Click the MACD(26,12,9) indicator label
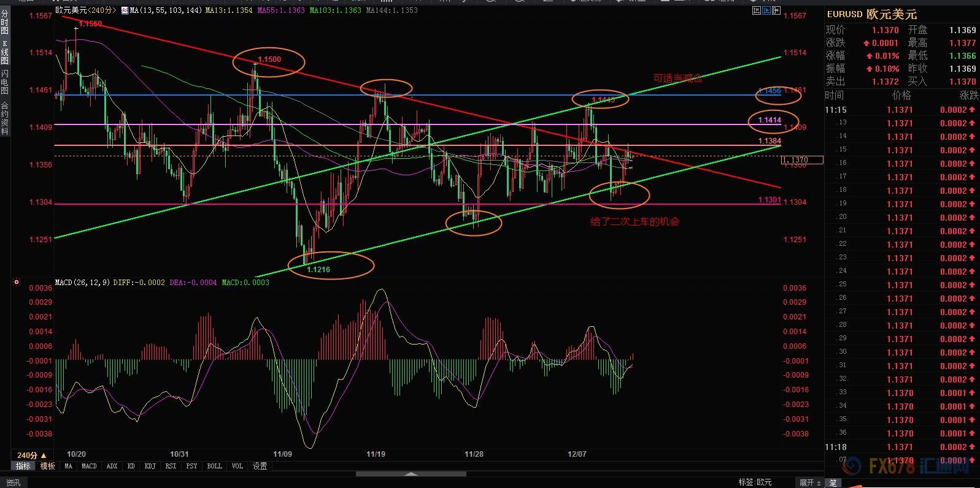This screenshot has height=488, width=980. pyautogui.click(x=83, y=283)
